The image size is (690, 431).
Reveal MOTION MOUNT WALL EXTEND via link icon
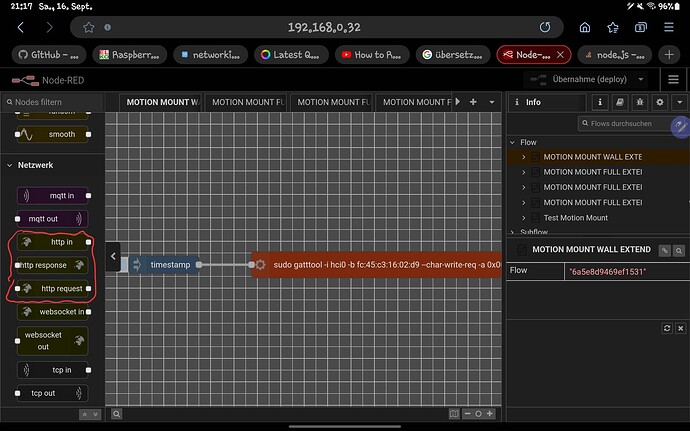pyautogui.click(x=664, y=250)
